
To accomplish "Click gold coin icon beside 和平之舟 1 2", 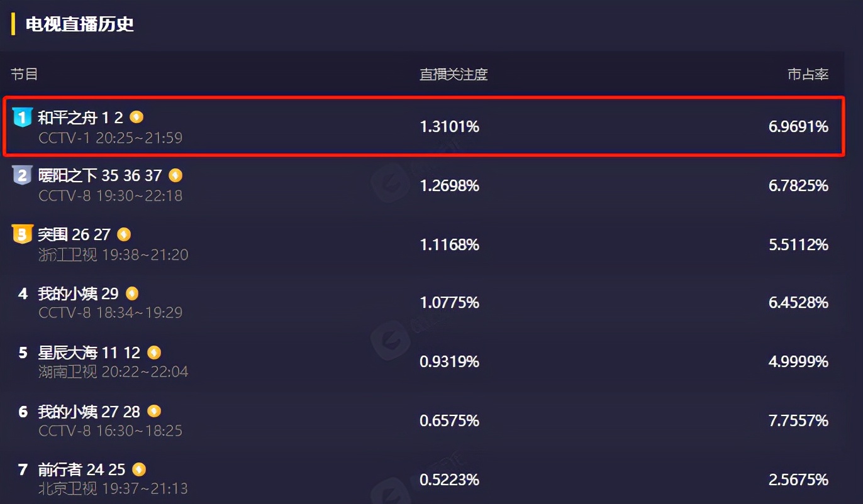I will [136, 117].
